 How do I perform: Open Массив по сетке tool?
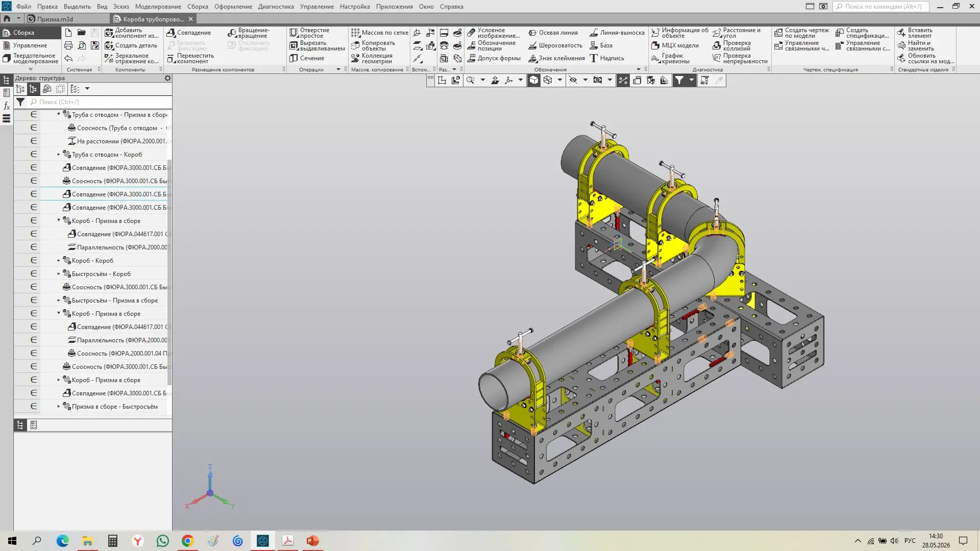[x=380, y=33]
